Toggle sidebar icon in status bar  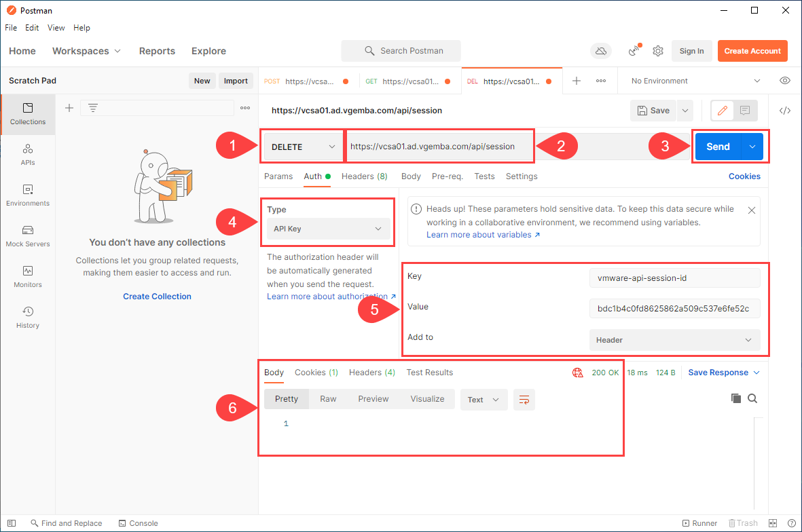(x=12, y=523)
